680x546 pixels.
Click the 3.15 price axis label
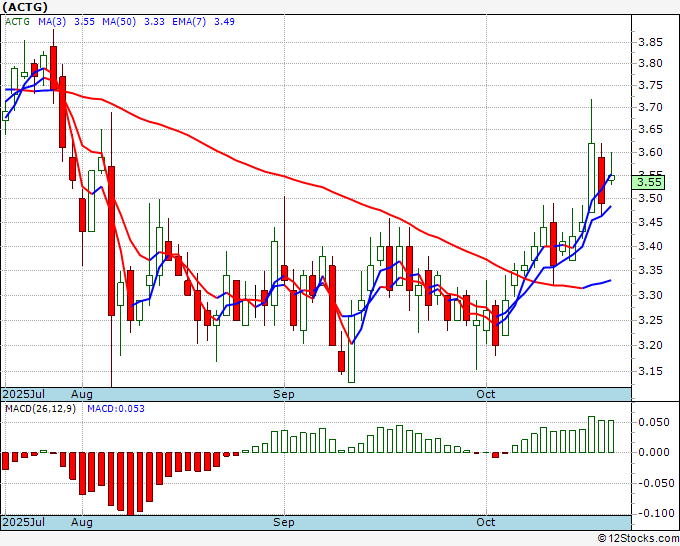(x=650, y=371)
